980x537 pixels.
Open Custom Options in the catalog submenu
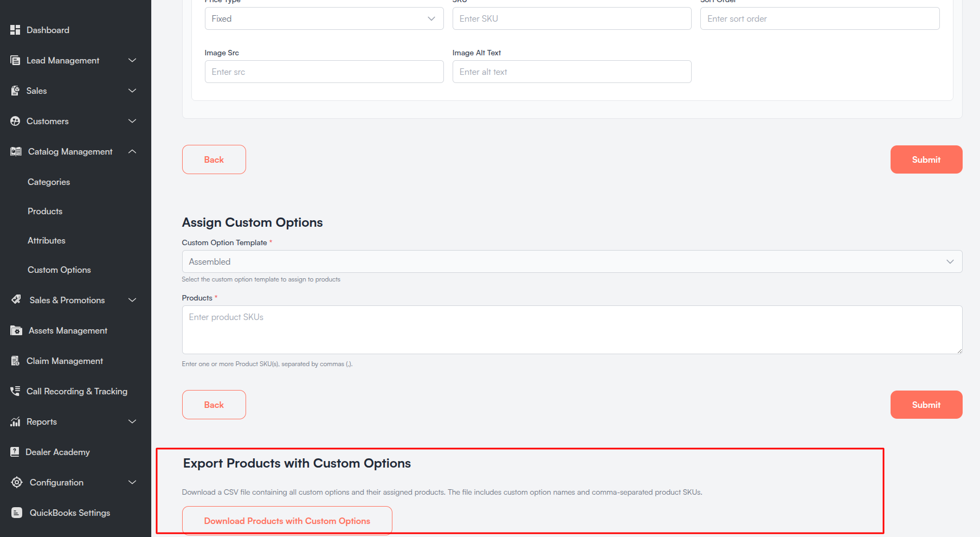point(59,270)
